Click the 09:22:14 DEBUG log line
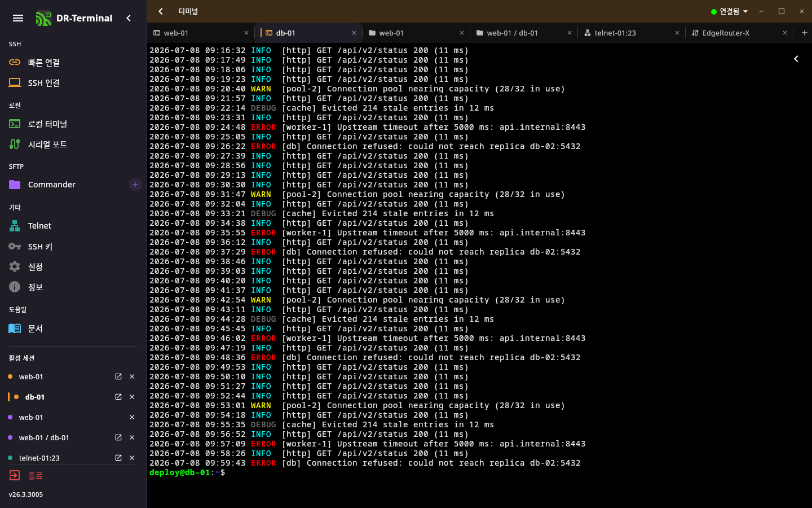The height and width of the screenshot is (508, 812). pyautogui.click(x=321, y=108)
